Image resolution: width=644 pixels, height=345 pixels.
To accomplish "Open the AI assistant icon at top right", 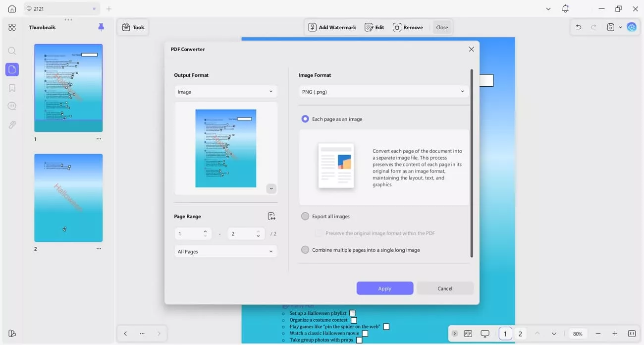I will pyautogui.click(x=631, y=27).
